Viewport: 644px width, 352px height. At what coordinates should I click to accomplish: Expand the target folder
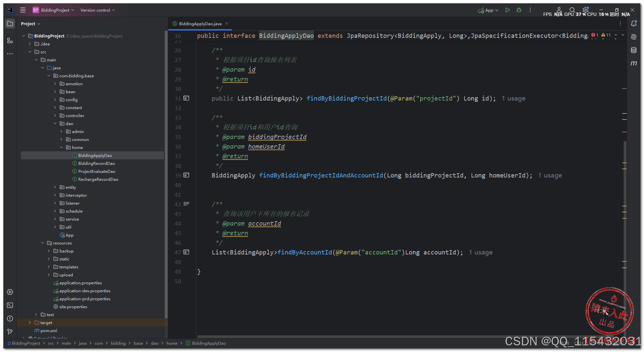(x=30, y=322)
